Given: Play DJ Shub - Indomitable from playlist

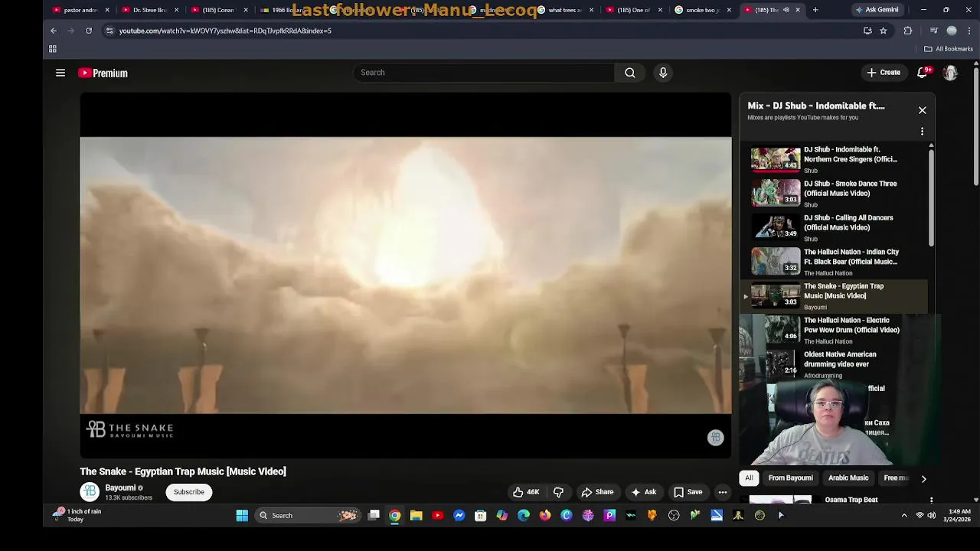Looking at the screenshot, I should 835,160.
